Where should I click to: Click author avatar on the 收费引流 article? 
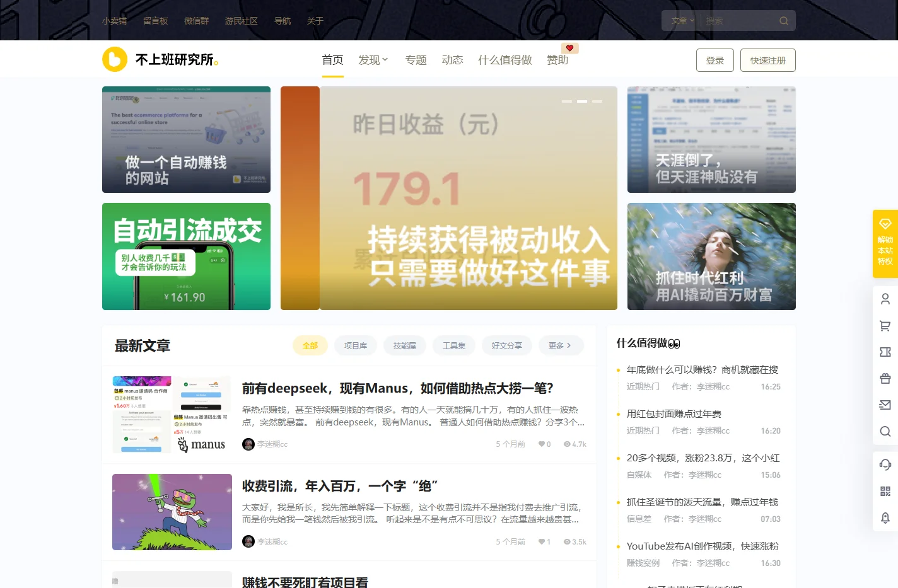tap(248, 541)
